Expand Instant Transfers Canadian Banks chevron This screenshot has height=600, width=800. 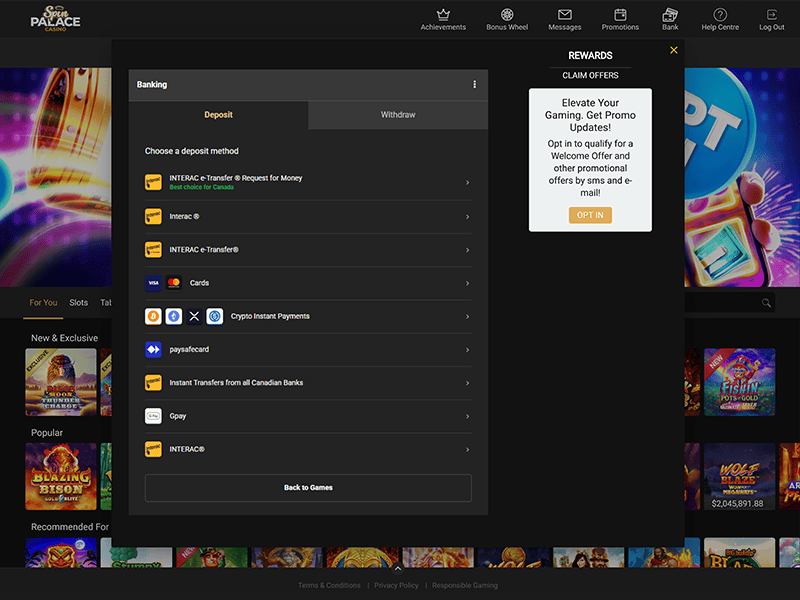coord(467,383)
